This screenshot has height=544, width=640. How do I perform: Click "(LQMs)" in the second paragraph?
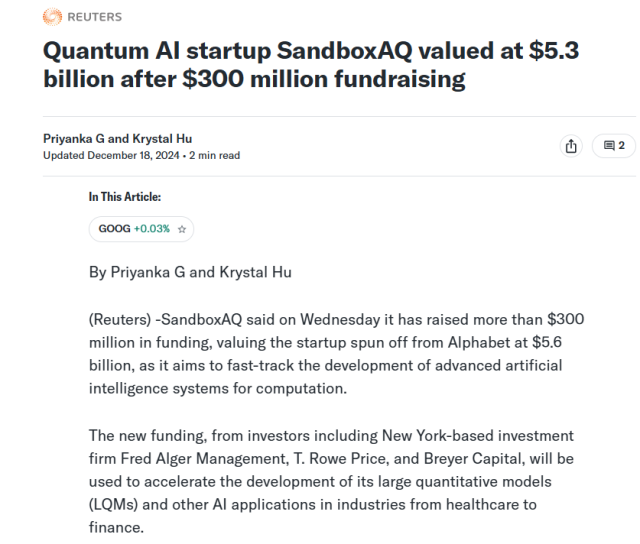(x=117, y=507)
